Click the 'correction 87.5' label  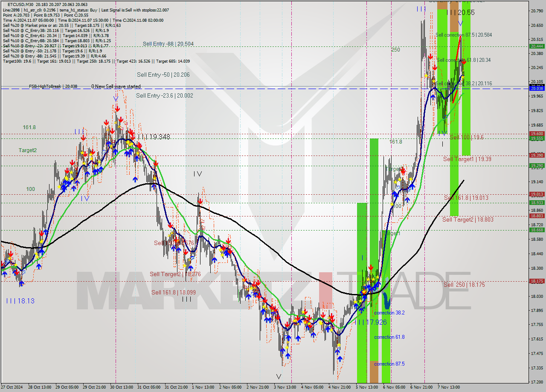pyautogui.click(x=389, y=364)
